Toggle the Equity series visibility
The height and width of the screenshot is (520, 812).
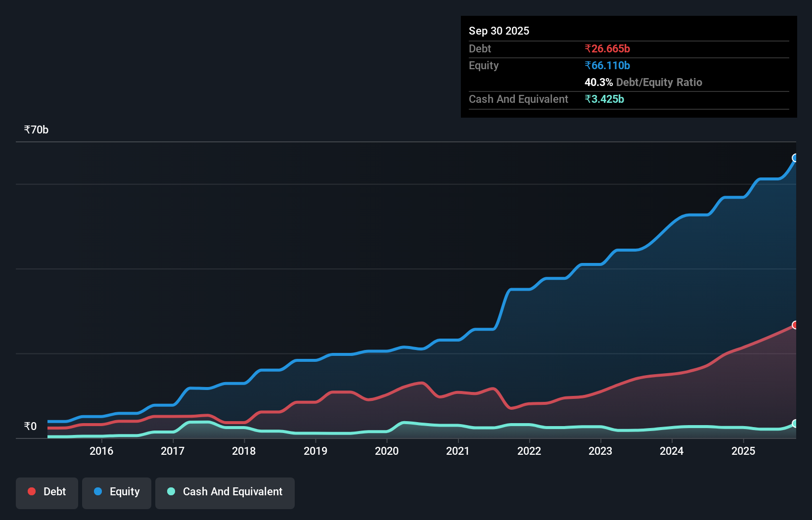[116, 493]
